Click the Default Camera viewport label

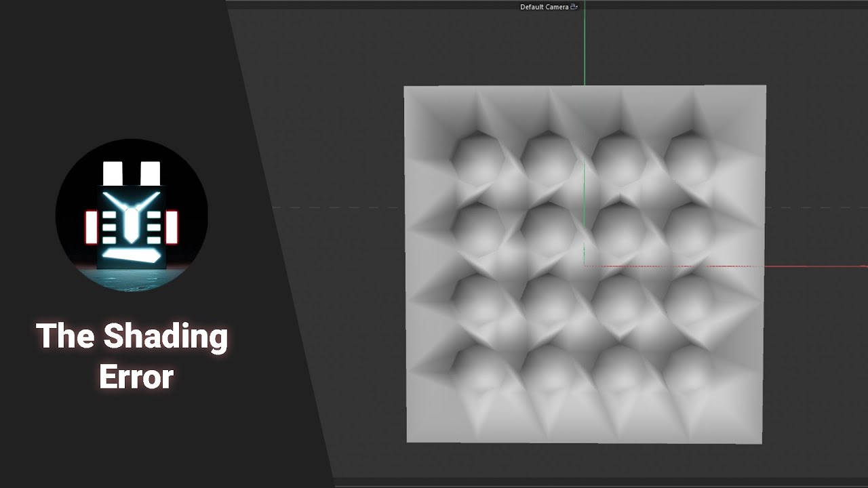pos(544,7)
